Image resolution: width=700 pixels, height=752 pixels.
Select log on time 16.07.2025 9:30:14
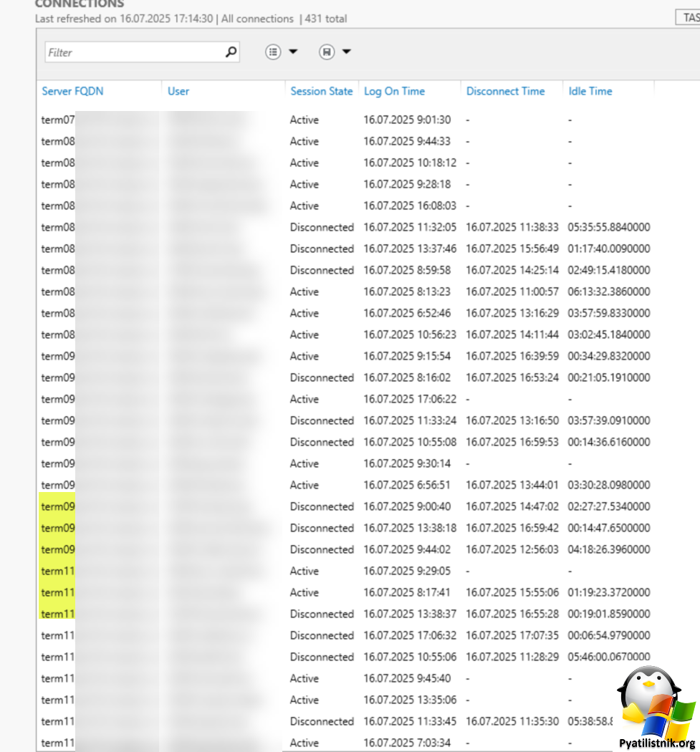(407, 464)
